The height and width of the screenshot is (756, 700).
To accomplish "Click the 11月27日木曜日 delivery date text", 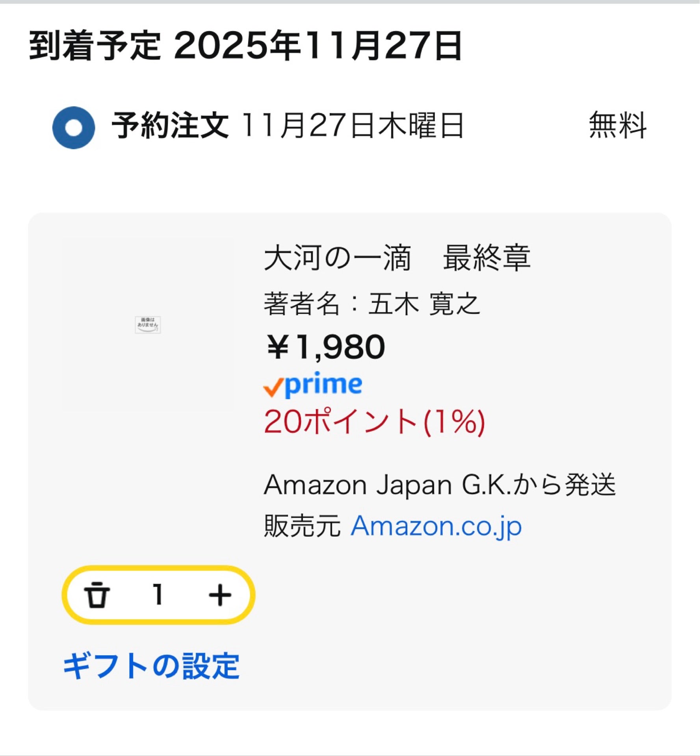I will coord(352,125).
